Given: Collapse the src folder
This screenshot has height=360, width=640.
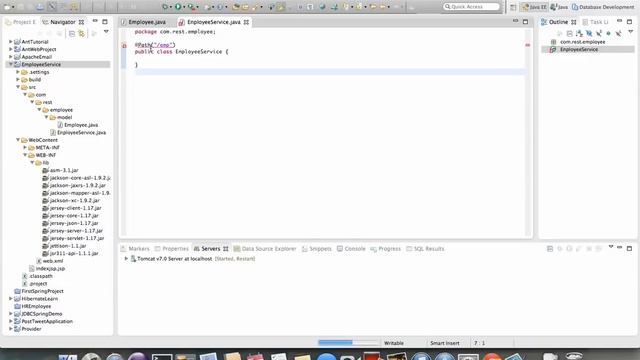Looking at the screenshot, I should pos(18,87).
